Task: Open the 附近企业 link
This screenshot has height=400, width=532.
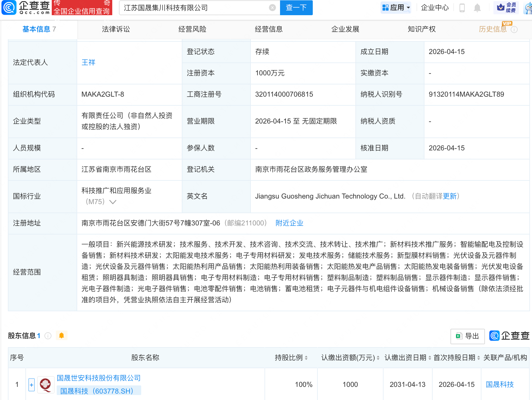Action: [x=289, y=223]
